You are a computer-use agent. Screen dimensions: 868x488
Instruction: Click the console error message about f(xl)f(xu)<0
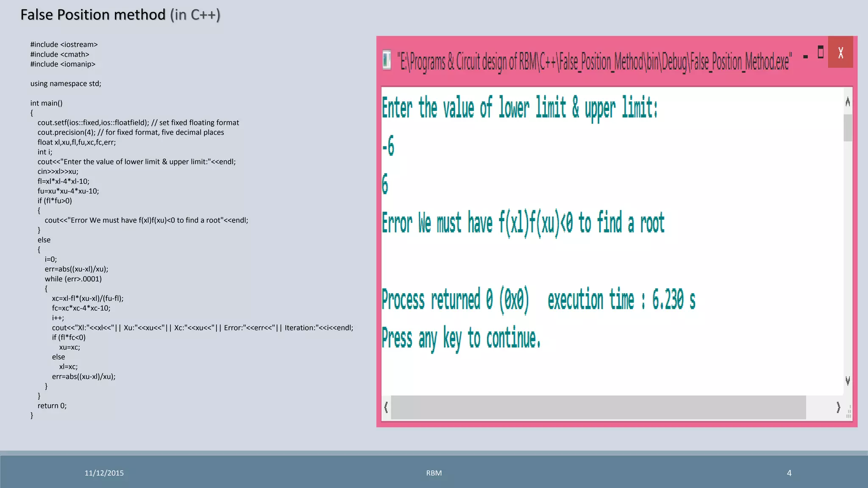pyautogui.click(x=523, y=223)
